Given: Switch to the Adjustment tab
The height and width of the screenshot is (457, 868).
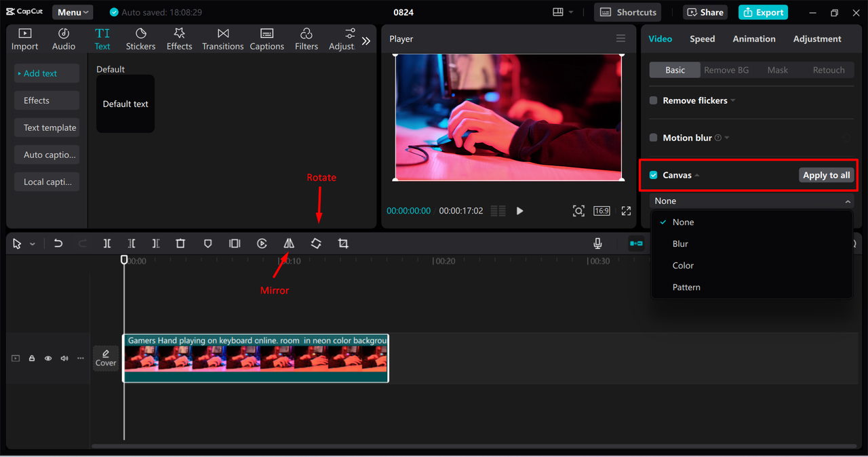Looking at the screenshot, I should coord(817,39).
